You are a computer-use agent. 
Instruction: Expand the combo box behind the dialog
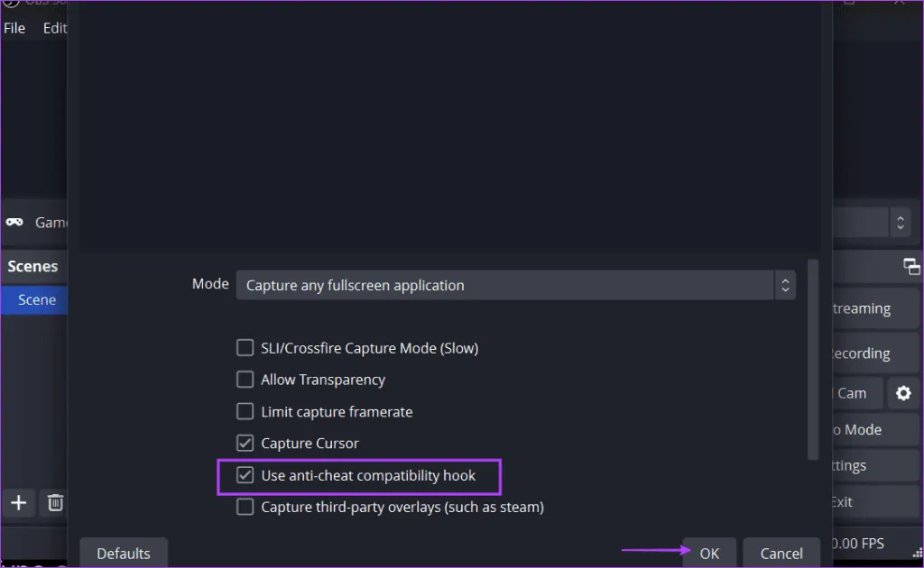tap(899, 222)
